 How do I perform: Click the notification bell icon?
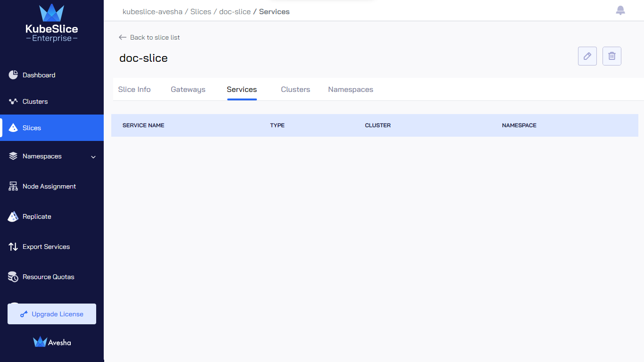(620, 10)
